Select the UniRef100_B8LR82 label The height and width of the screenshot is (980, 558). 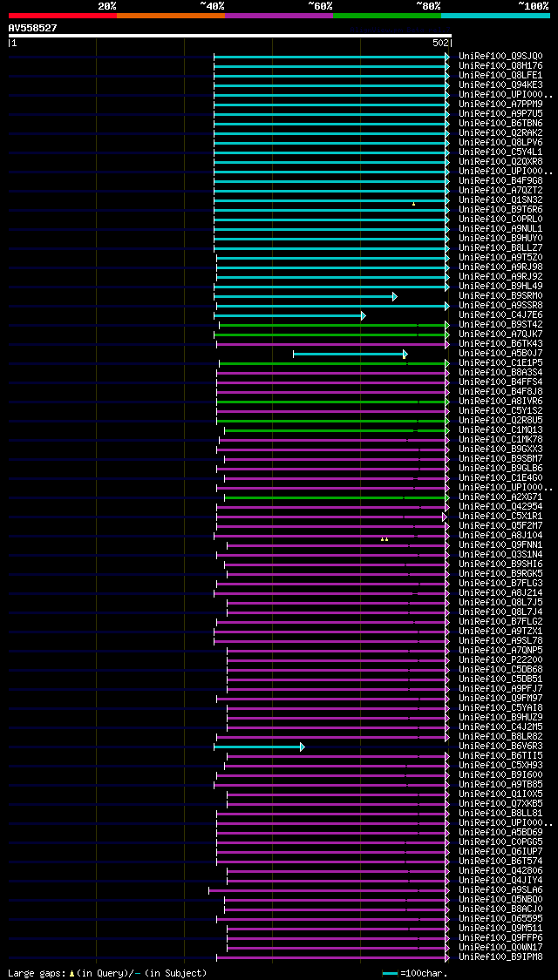500,738
